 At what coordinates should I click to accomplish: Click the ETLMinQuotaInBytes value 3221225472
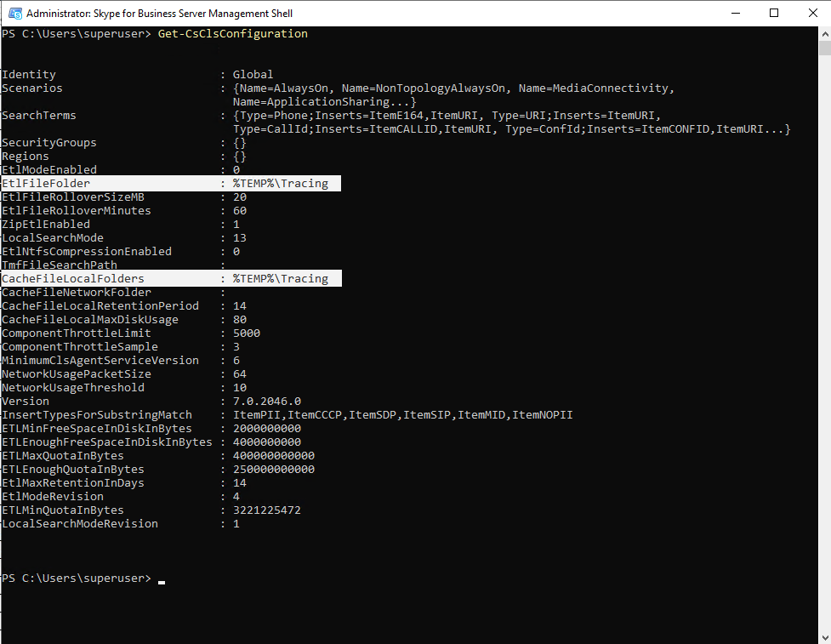click(267, 510)
